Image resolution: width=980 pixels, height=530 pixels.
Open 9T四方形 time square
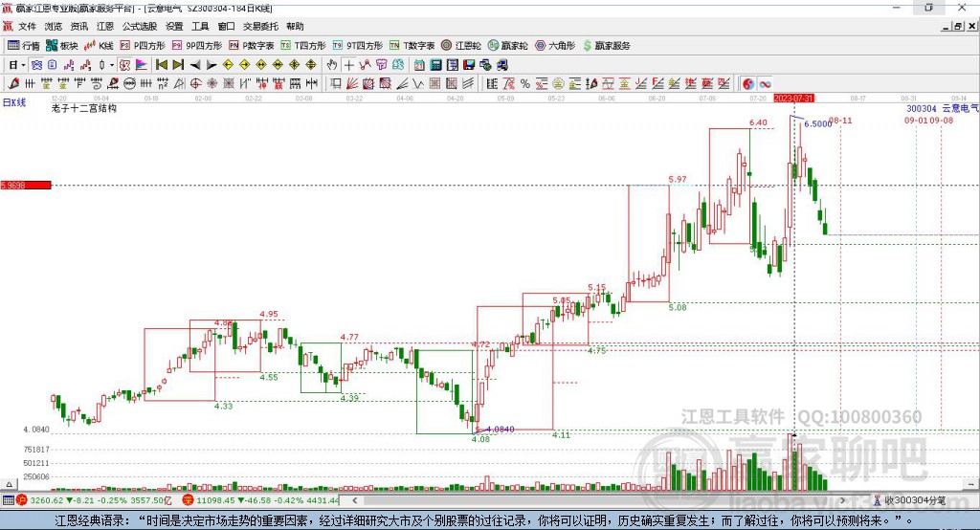358,46
